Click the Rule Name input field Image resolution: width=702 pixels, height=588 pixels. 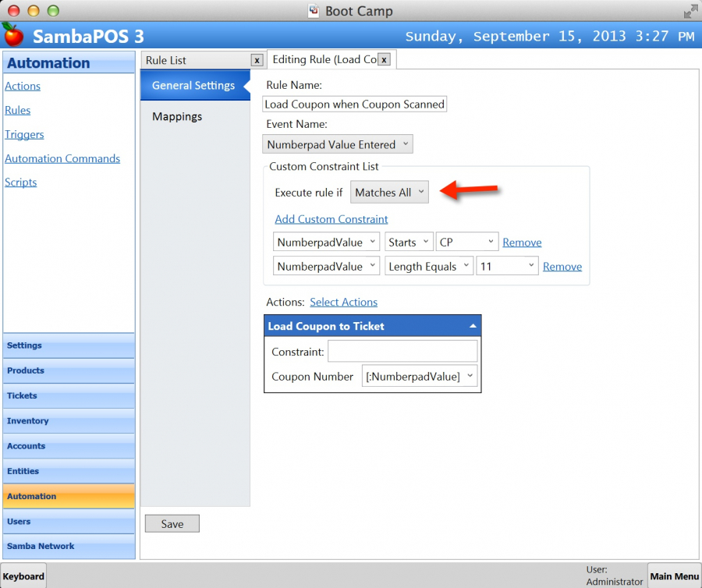point(355,104)
